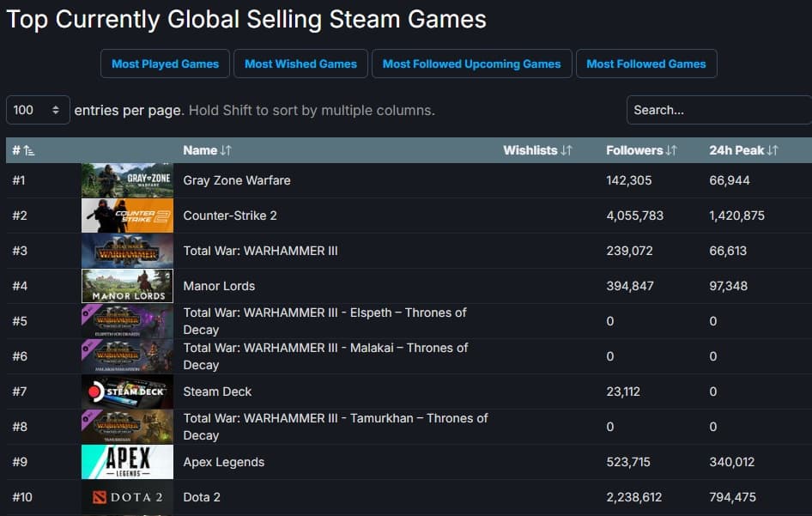Screen dimensions: 812x516
Task: Sort table by Followers column
Action: tap(641, 150)
